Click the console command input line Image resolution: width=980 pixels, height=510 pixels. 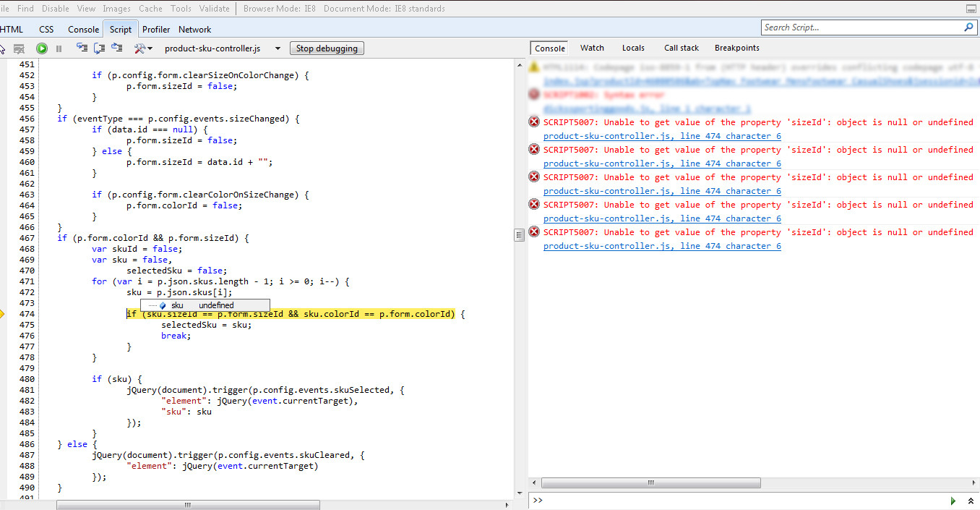[x=744, y=501]
